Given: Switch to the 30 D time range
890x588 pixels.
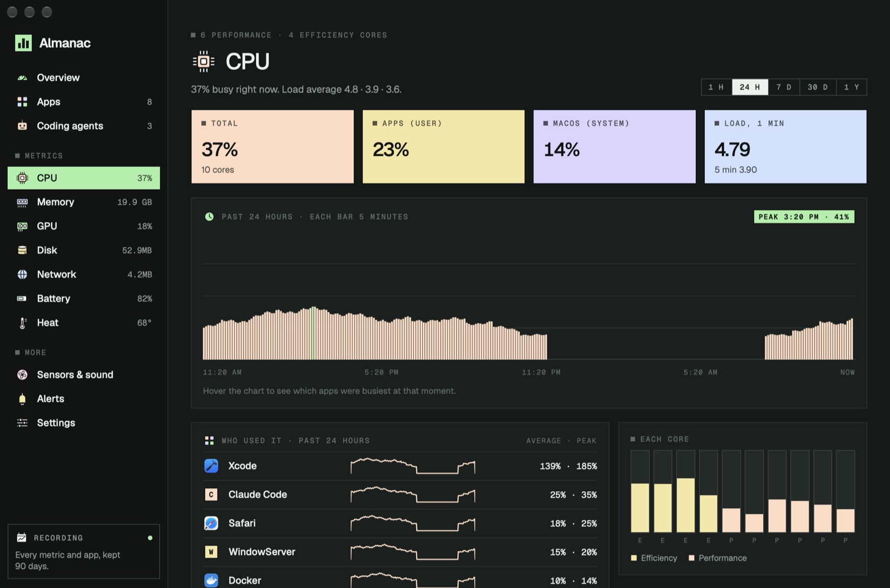Looking at the screenshot, I should coord(818,87).
